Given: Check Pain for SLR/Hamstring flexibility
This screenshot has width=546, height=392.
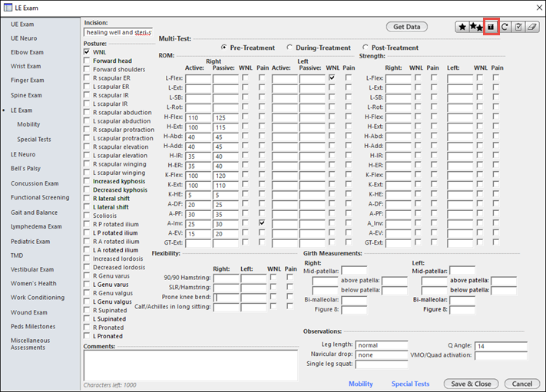Looking at the screenshot, I should click(x=290, y=287).
